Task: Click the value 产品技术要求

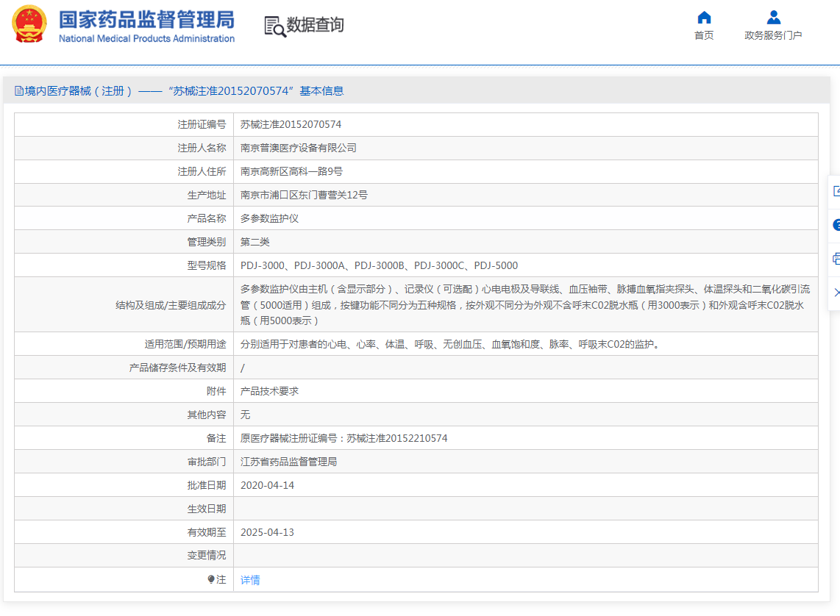Action: point(269,391)
